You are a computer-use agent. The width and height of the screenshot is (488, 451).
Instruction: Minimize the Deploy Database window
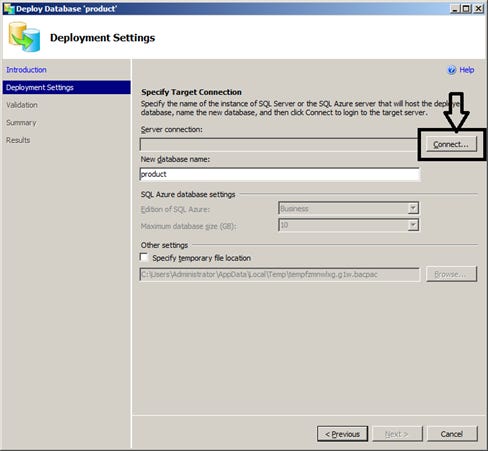pos(455,9)
